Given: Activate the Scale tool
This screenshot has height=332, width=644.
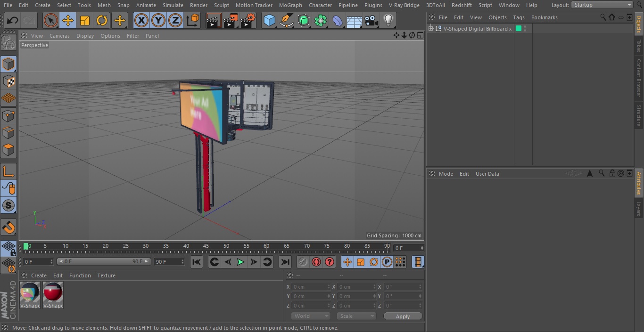Looking at the screenshot, I should 85,20.
